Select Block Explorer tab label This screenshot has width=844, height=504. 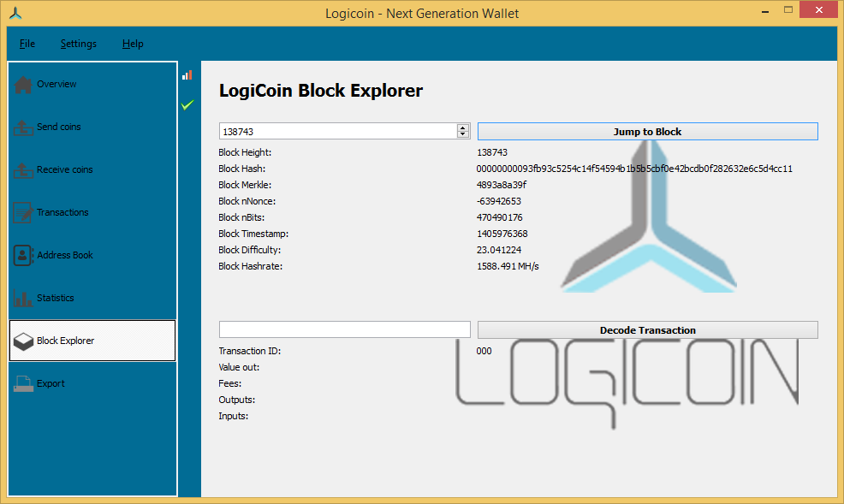pos(66,341)
